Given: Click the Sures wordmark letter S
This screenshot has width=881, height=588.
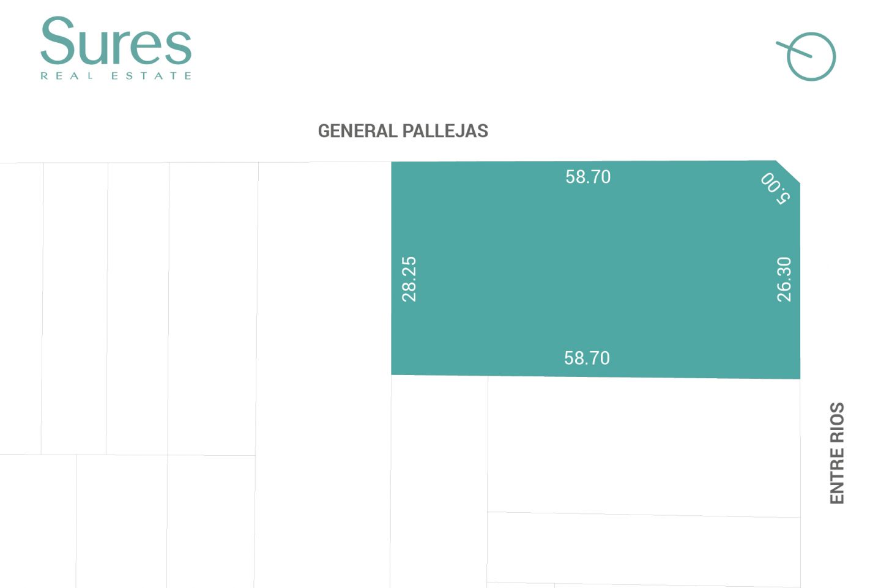Looking at the screenshot, I should tap(58, 40).
